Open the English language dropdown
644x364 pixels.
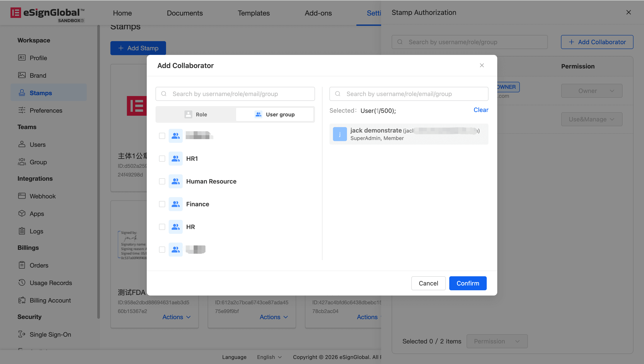(x=269, y=357)
